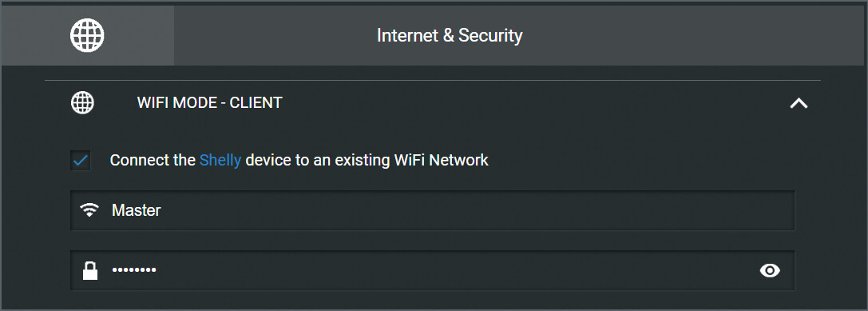
Task: Click the large globe icon in header
Action: point(87,35)
